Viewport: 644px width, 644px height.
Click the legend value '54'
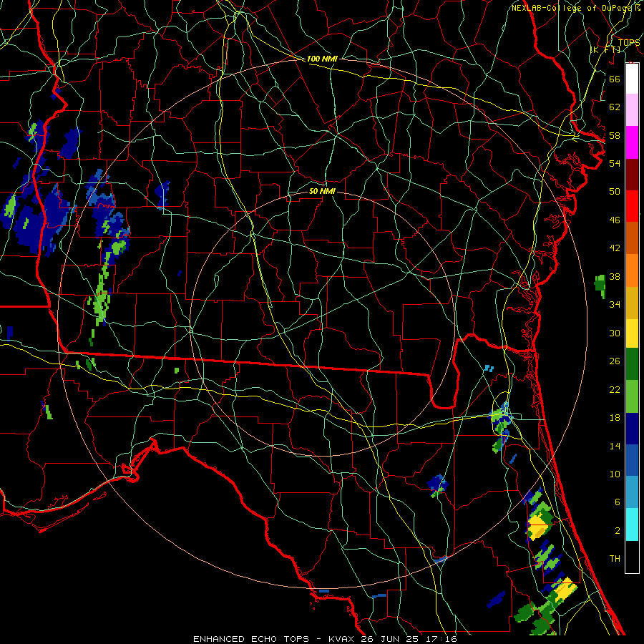click(615, 163)
